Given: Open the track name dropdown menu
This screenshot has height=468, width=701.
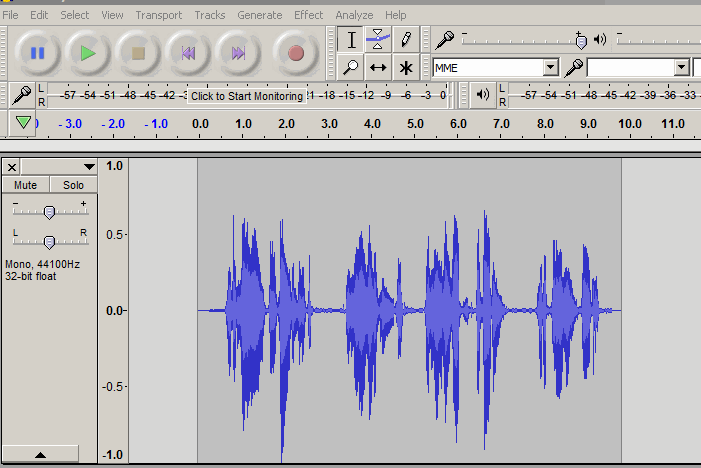Looking at the screenshot, I should click(x=59, y=167).
